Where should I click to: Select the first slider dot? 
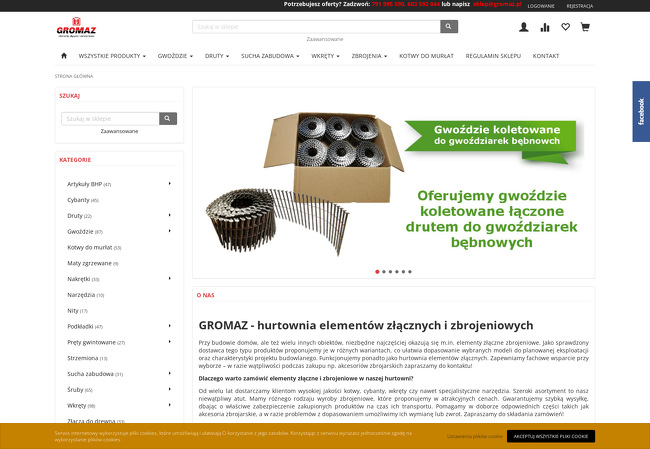coord(377,272)
